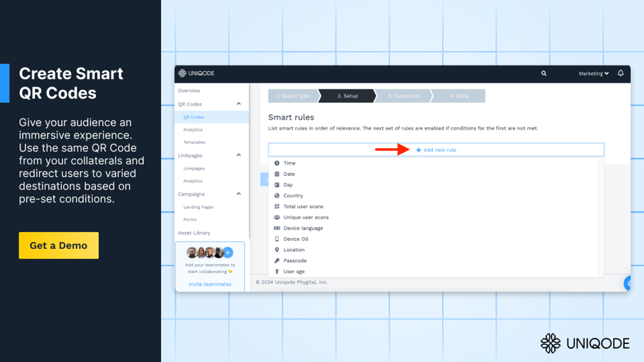Collapse the Linkpages sidebar section
The image size is (644, 362).
238,155
